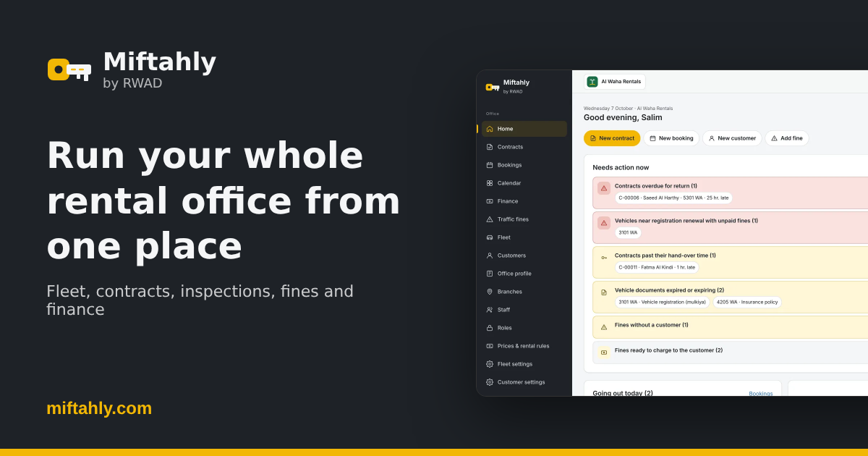Open 3101 WA Vehicle registration (mulkiya) chip
The height and width of the screenshot is (456, 868).
[662, 302]
